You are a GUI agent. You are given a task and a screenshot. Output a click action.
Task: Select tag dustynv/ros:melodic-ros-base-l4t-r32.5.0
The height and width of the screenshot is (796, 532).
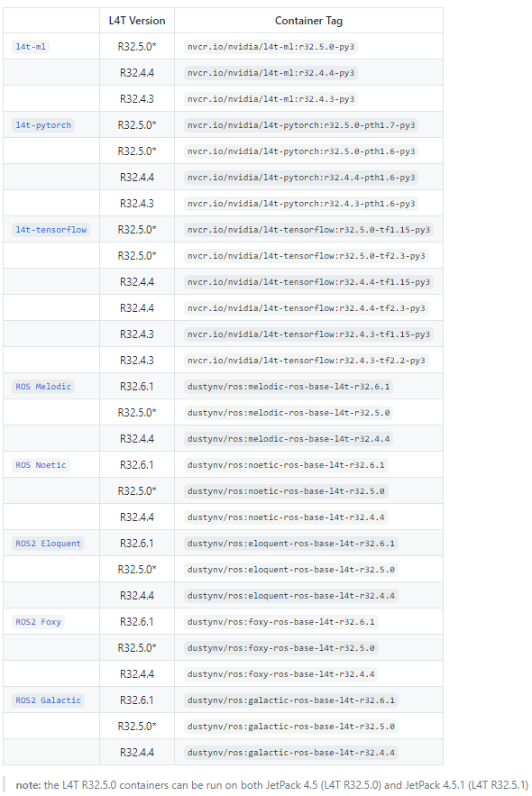tap(289, 413)
